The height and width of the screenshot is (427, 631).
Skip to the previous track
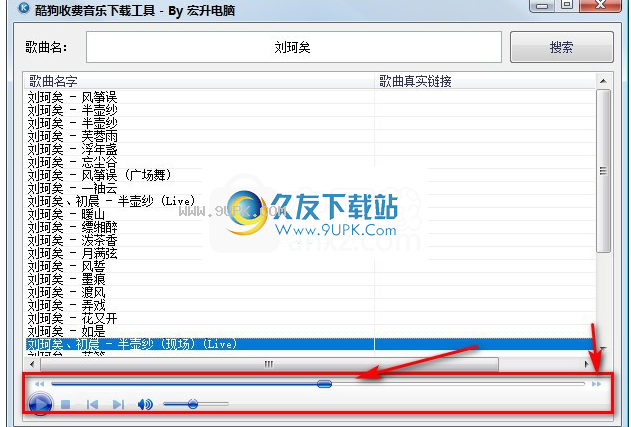point(92,404)
